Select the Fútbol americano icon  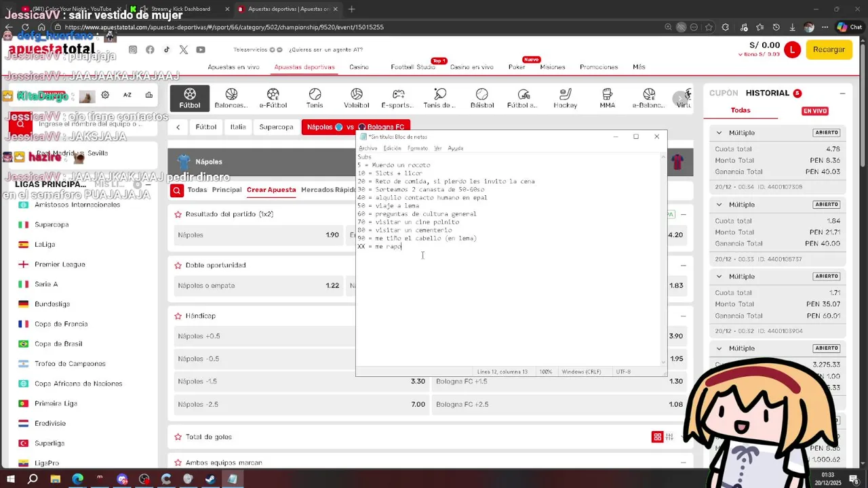point(524,98)
